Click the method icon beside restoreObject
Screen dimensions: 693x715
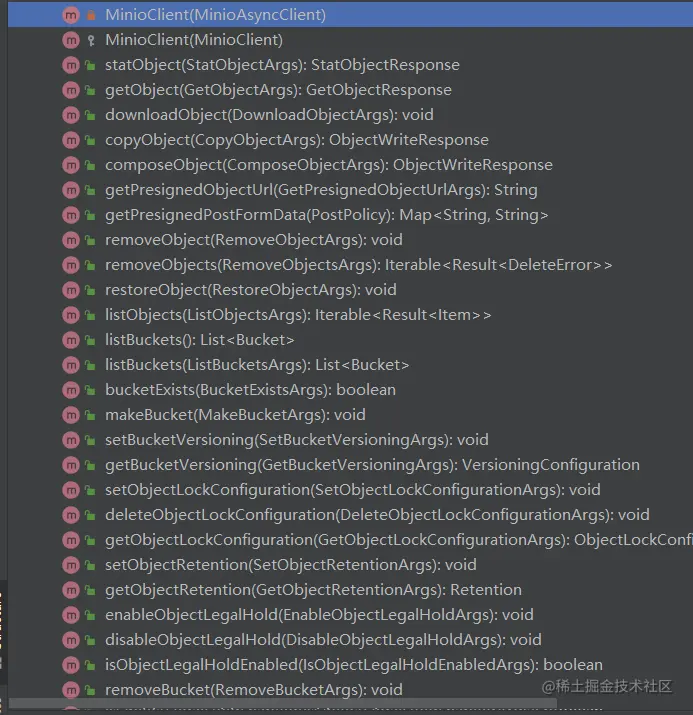(71, 290)
